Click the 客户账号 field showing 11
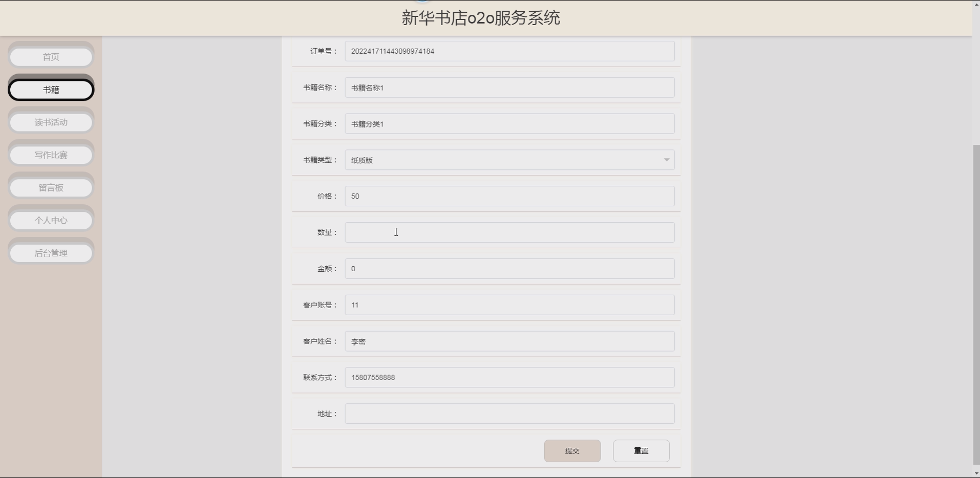Viewport: 980px width, 478px height. 509,305
